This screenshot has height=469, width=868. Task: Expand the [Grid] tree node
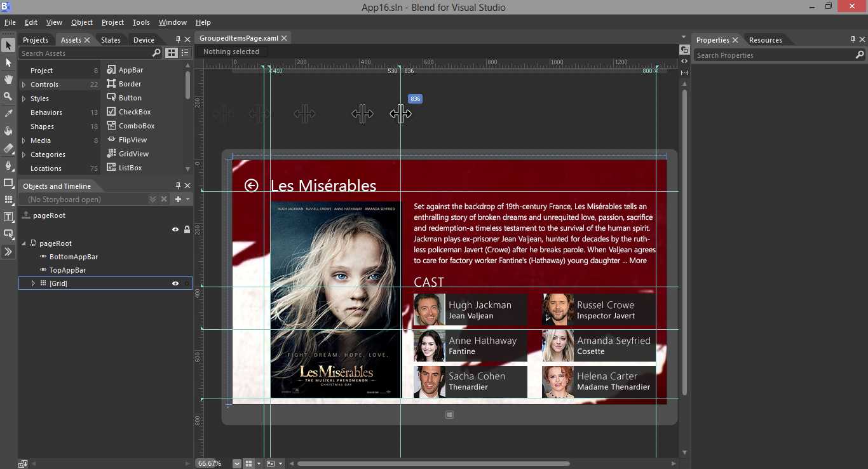tap(33, 283)
